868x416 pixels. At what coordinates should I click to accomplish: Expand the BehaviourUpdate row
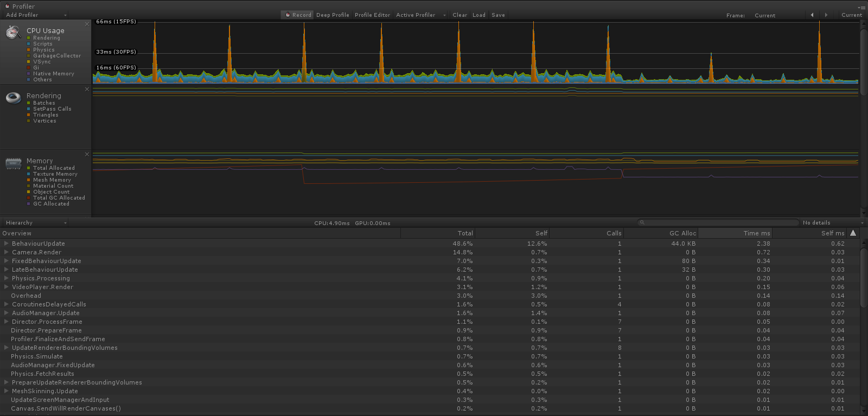(7, 244)
